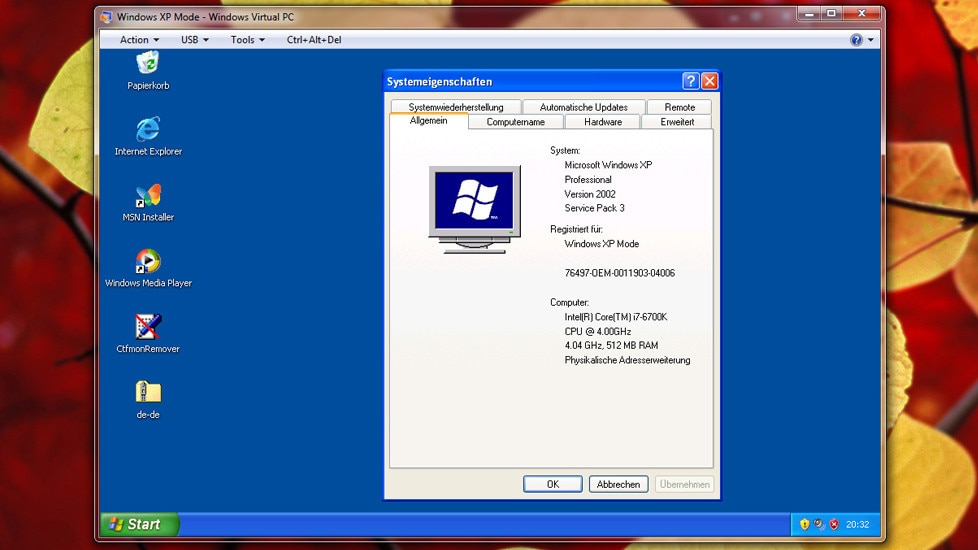
Task: Click 'Physikalische Adresserweiterung' text
Action: tap(627, 360)
